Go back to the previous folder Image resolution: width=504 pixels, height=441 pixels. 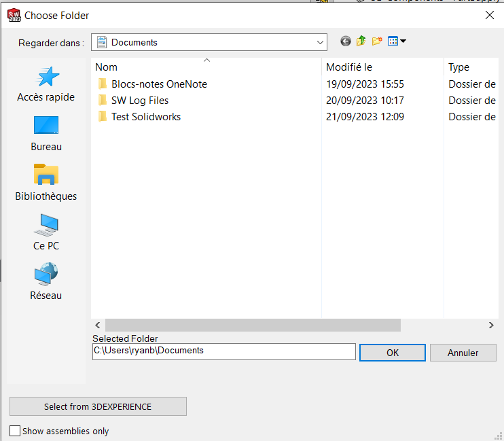tap(346, 42)
